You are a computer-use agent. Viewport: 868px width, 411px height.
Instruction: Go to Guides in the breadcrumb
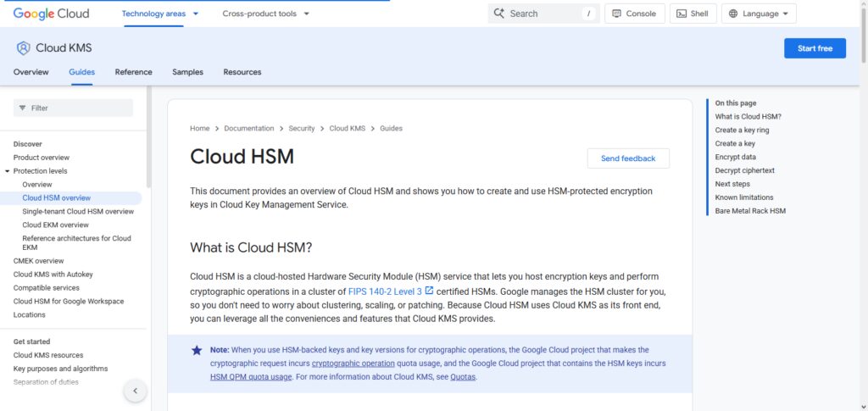391,128
